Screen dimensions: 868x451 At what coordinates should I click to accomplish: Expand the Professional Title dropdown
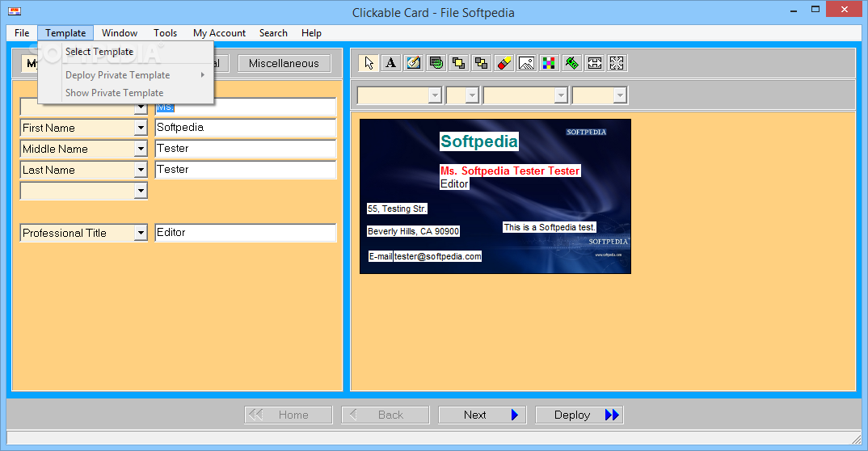coord(141,233)
